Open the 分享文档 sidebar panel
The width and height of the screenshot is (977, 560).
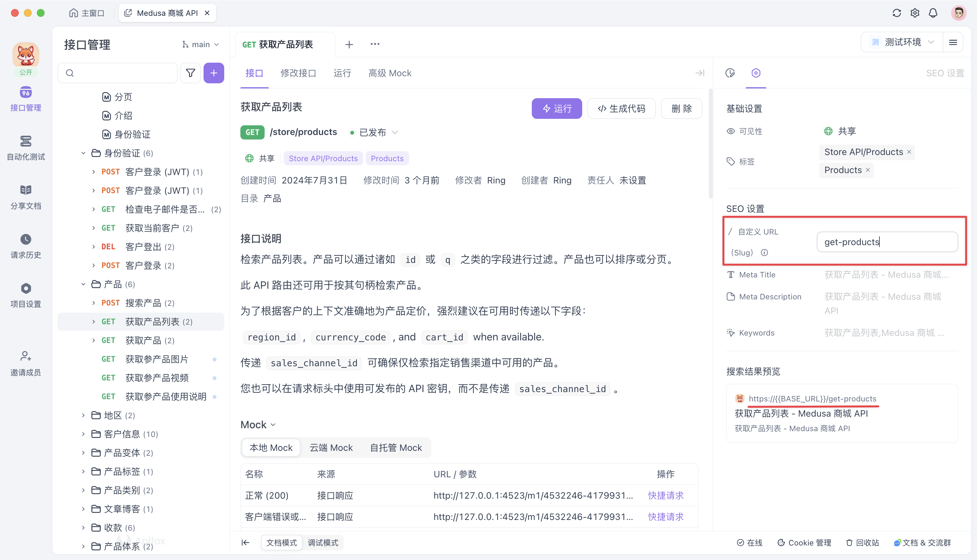click(26, 196)
